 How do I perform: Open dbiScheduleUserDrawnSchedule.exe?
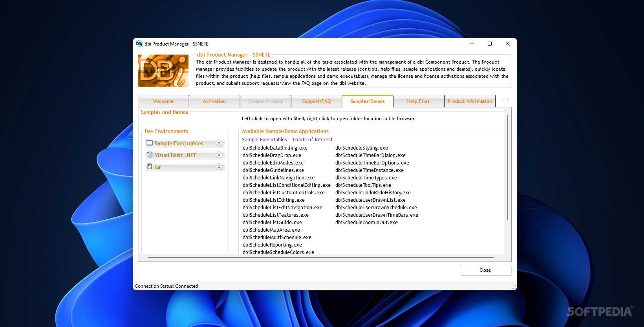(x=376, y=208)
